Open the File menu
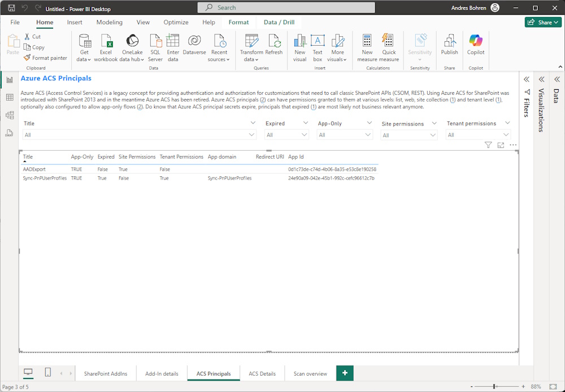Viewport: 565px width, 392px height. click(x=15, y=23)
